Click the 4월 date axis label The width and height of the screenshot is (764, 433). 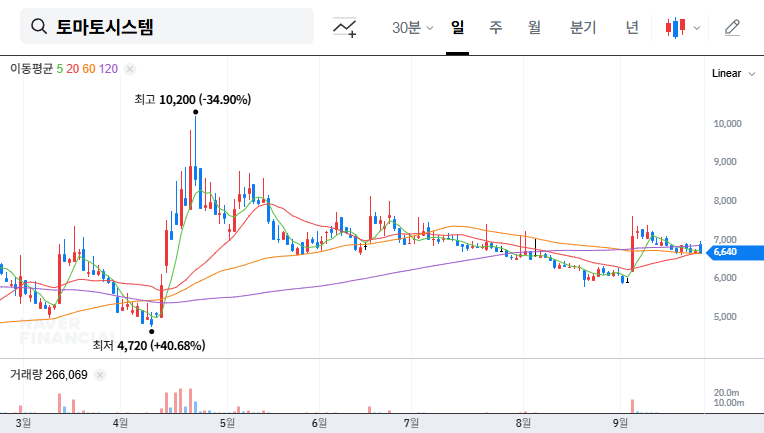[120, 423]
